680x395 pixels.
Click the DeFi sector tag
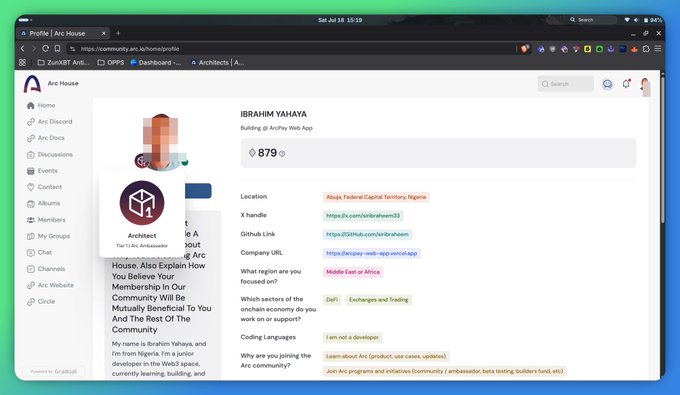click(x=332, y=300)
